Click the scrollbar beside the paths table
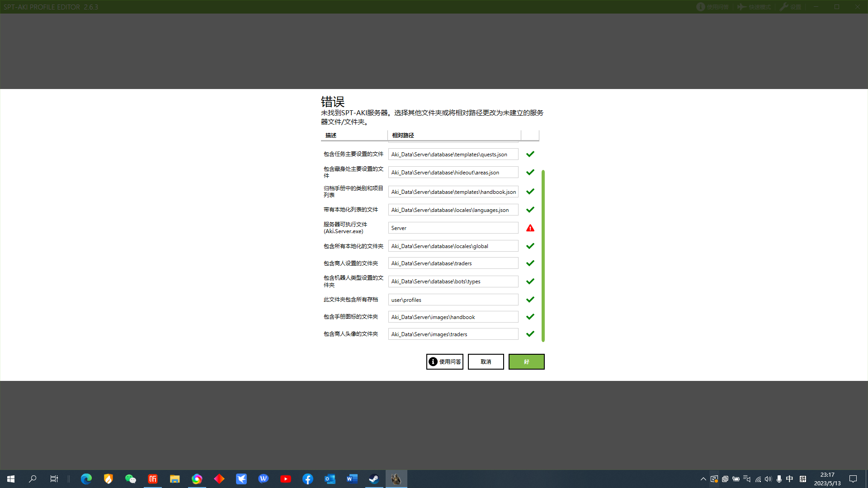The image size is (868, 488). [543, 253]
